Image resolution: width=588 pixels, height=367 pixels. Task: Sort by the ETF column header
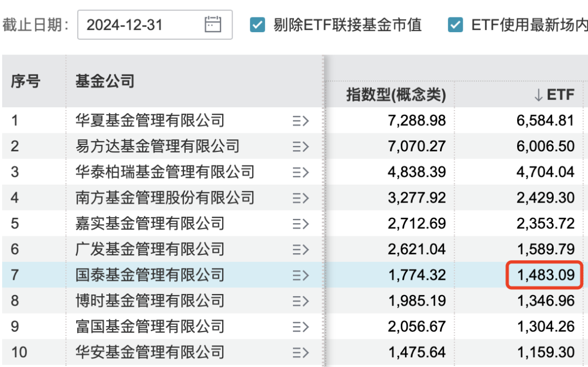pyautogui.click(x=554, y=94)
